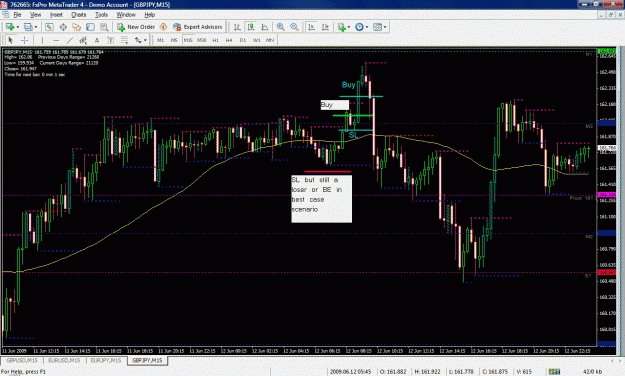Select the GBPJPY,M15 chart tab
The height and width of the screenshot is (376, 625).
click(147, 360)
